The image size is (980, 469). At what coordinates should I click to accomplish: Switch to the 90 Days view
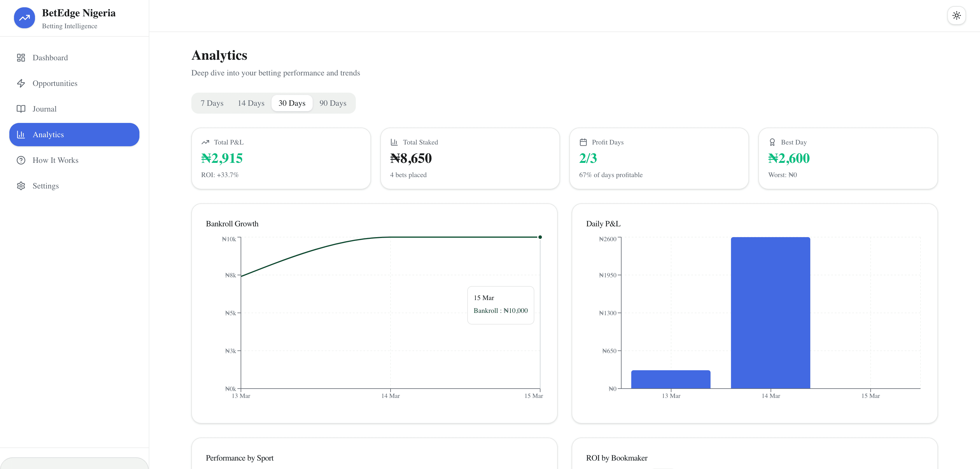coord(333,103)
